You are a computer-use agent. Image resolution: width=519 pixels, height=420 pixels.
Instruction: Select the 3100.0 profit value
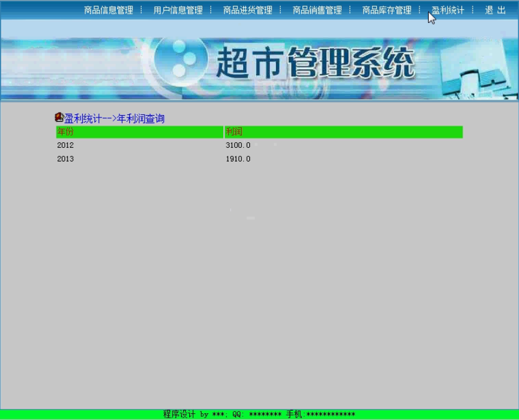(x=238, y=145)
